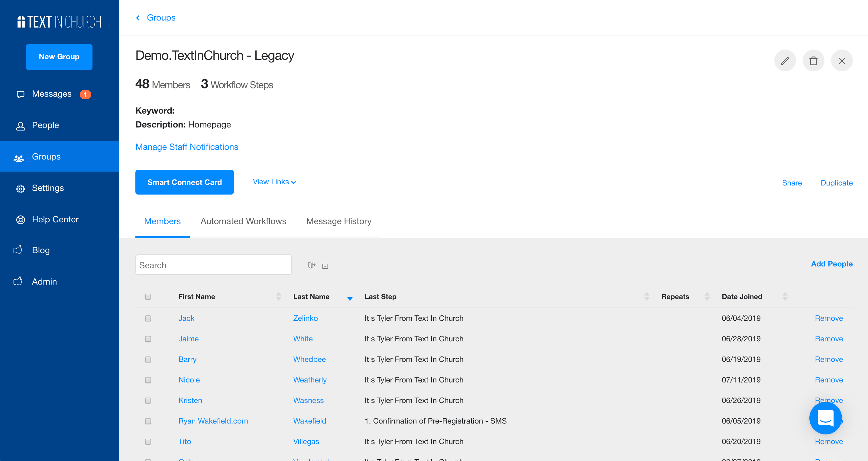This screenshot has height=461, width=868.
Task: Click the edit pencil icon for the group
Action: (x=785, y=61)
